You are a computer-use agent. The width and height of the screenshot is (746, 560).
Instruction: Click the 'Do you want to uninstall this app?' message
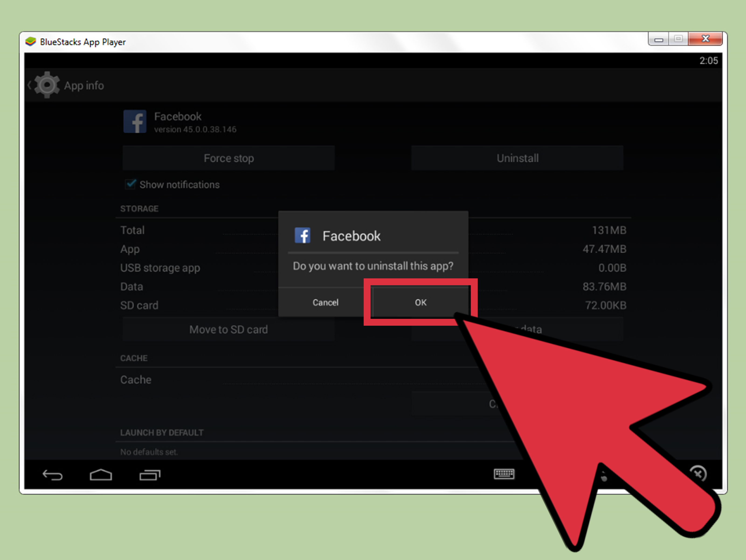[373, 266]
